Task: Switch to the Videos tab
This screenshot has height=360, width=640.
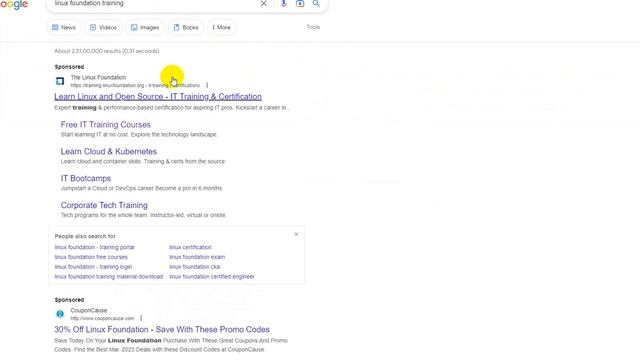Action: [x=103, y=27]
